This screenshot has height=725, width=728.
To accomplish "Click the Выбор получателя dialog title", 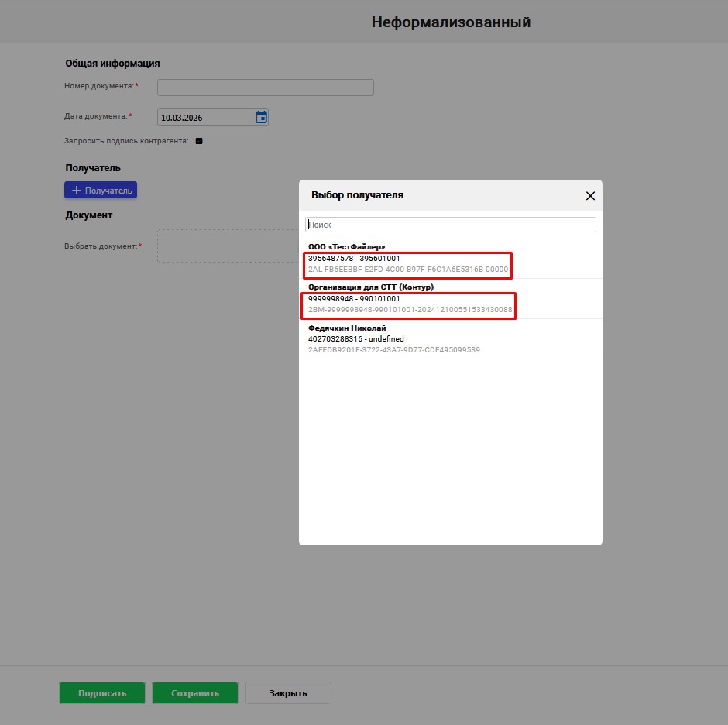I will 357,195.
